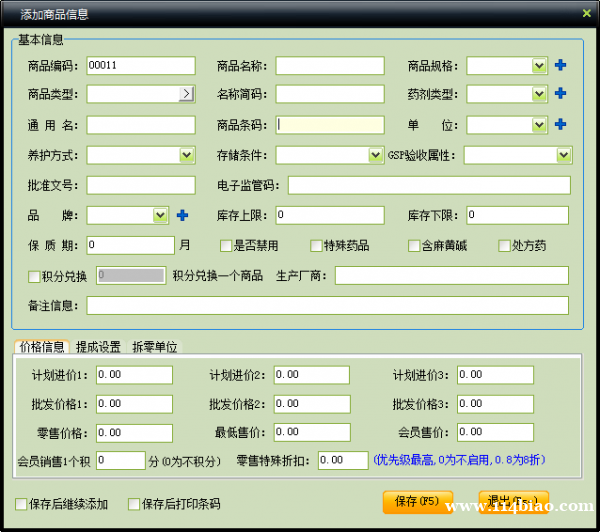600x532 pixels.
Task: Close the 添加商品信息 dialog
Action: click(587, 13)
